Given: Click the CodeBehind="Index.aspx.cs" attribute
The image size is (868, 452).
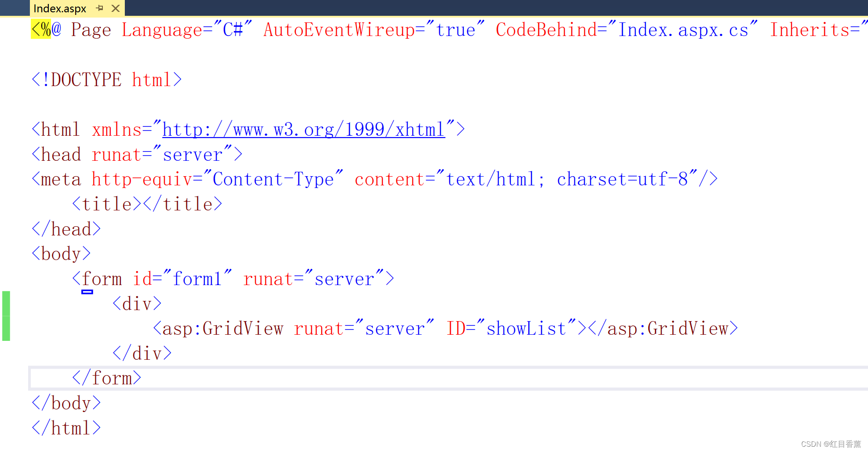Looking at the screenshot, I should coord(626,30).
